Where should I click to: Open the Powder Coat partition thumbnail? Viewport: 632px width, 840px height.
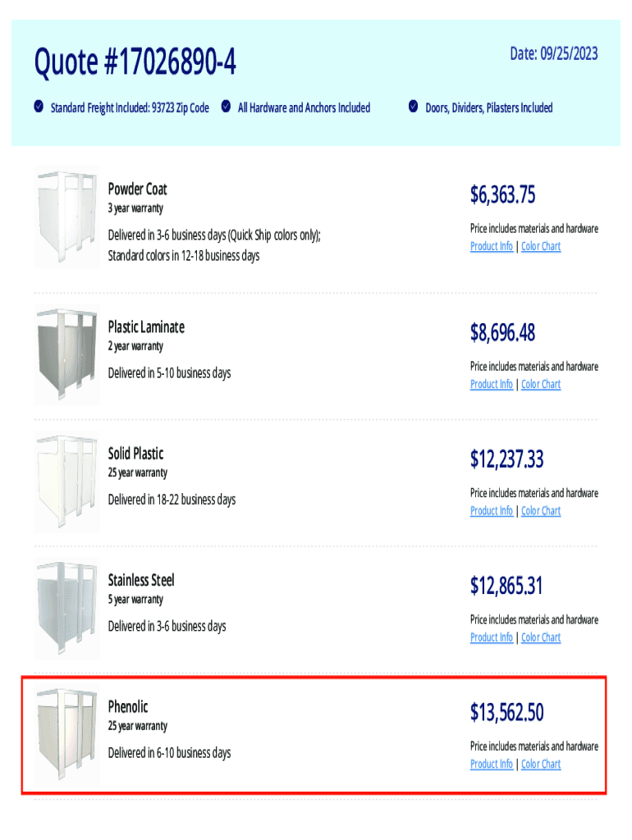pyautogui.click(x=66, y=217)
